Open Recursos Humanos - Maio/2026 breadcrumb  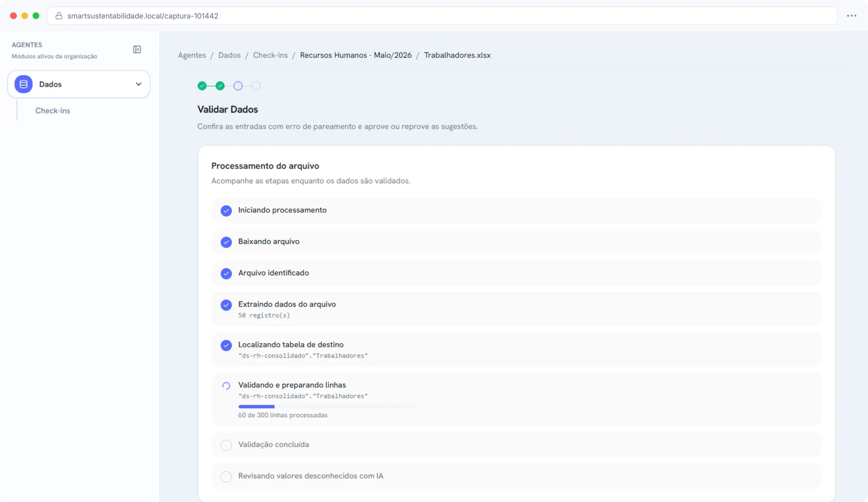coord(356,55)
